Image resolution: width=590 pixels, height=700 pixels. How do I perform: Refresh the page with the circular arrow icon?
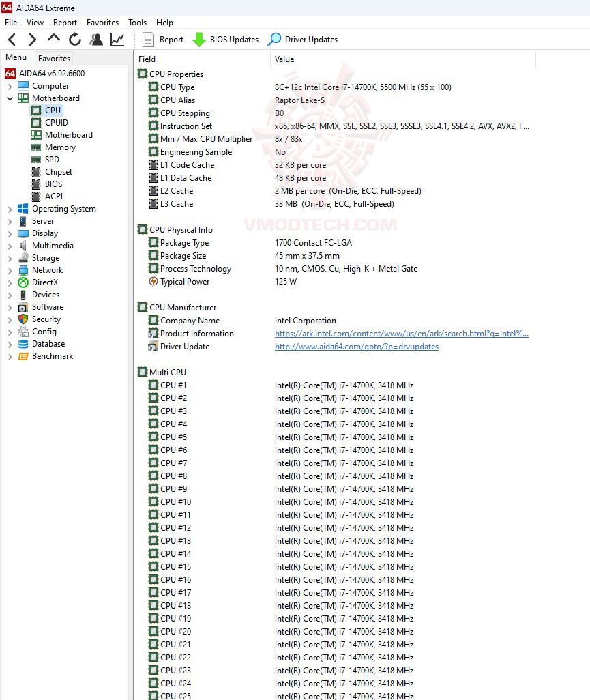pyautogui.click(x=75, y=40)
